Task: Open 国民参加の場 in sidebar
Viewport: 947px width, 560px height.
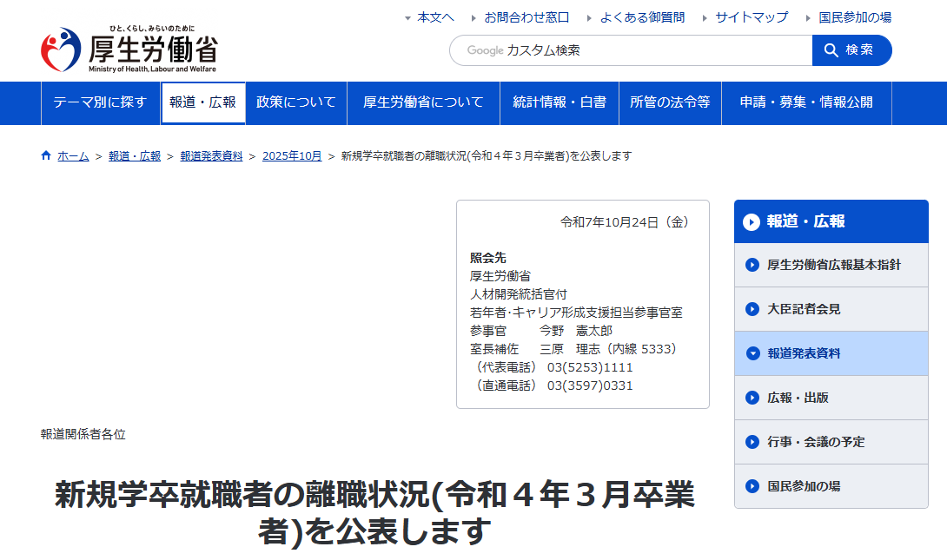Action: tap(831, 486)
